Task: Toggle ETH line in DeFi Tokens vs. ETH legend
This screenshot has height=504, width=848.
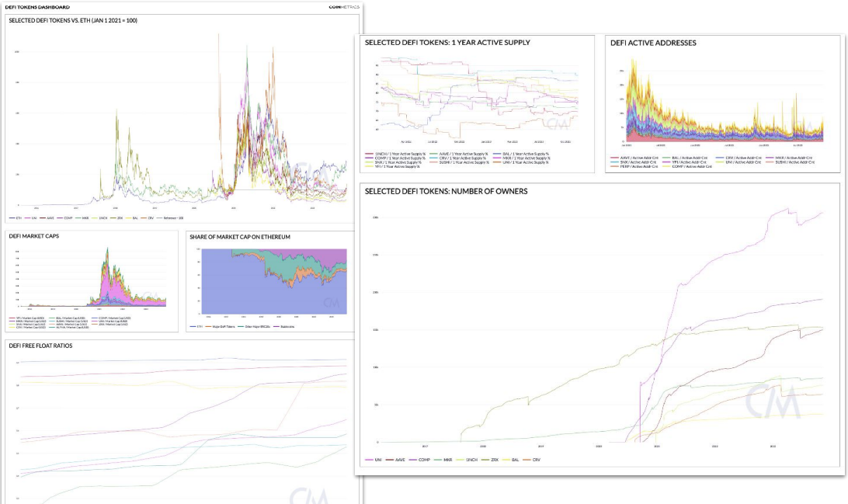Action: (x=16, y=218)
